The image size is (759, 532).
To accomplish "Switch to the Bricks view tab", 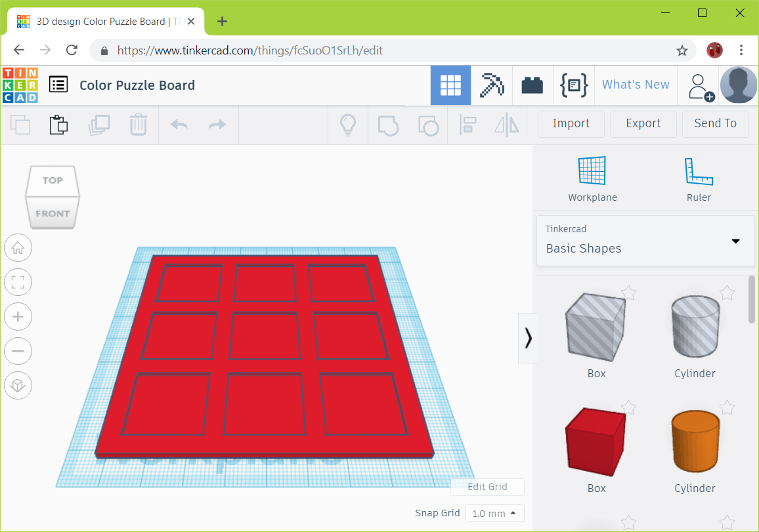I will coord(532,85).
